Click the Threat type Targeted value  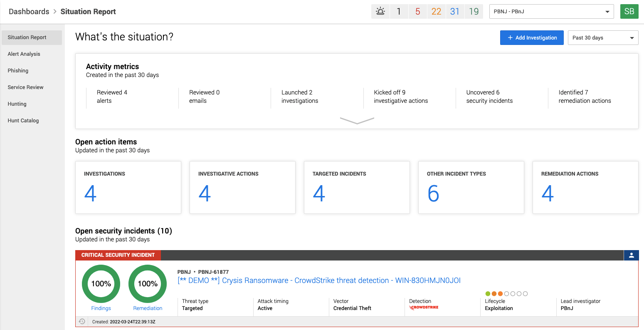click(192, 308)
